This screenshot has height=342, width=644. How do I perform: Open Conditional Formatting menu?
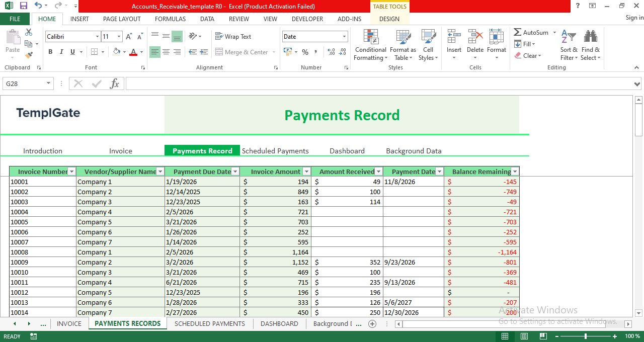[x=370, y=45]
